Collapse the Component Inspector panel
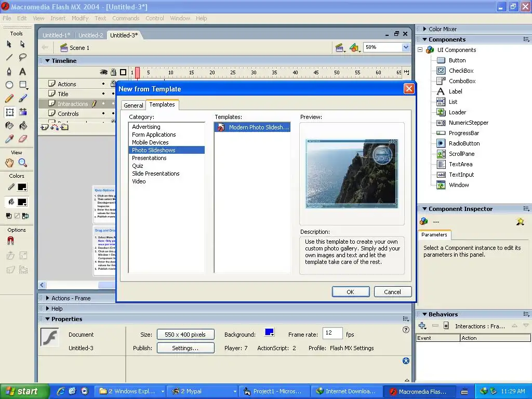This screenshot has height=399, width=532. (424, 209)
